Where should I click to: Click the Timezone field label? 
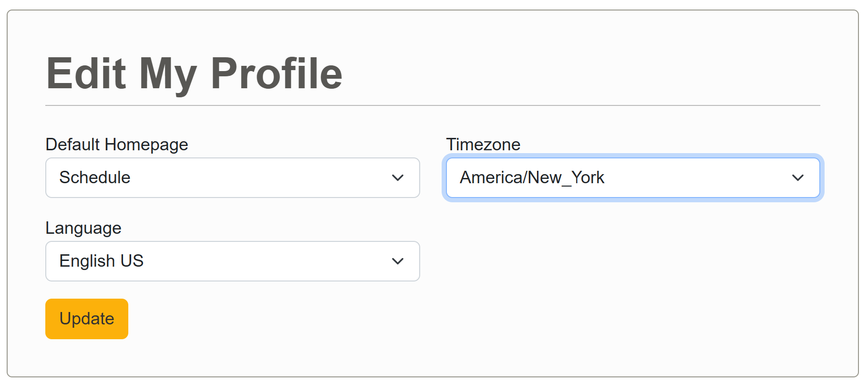click(x=483, y=145)
